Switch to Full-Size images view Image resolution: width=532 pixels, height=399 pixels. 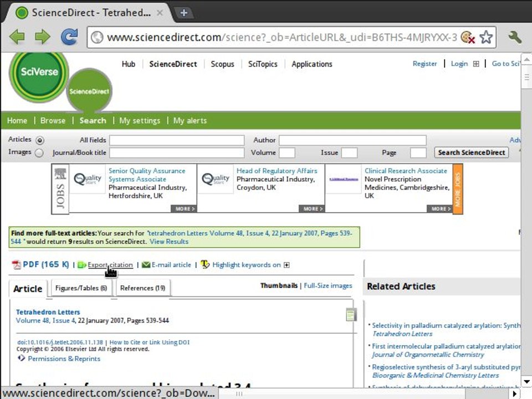tap(328, 286)
